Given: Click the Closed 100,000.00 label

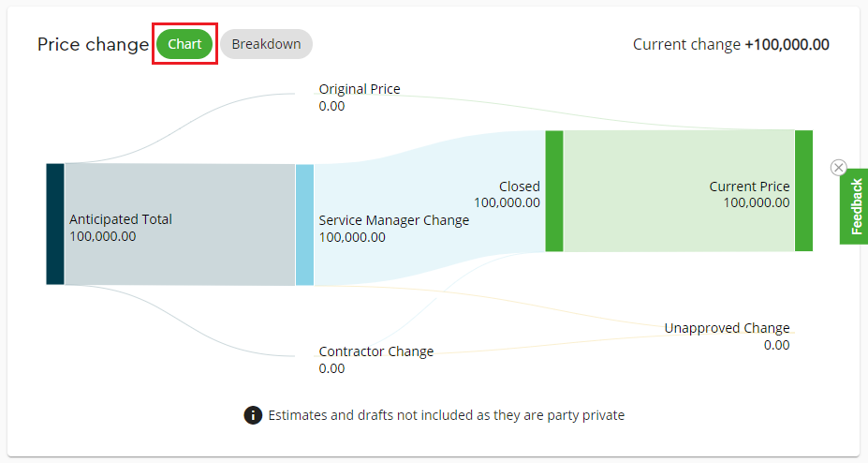Looking at the screenshot, I should pos(507,194).
